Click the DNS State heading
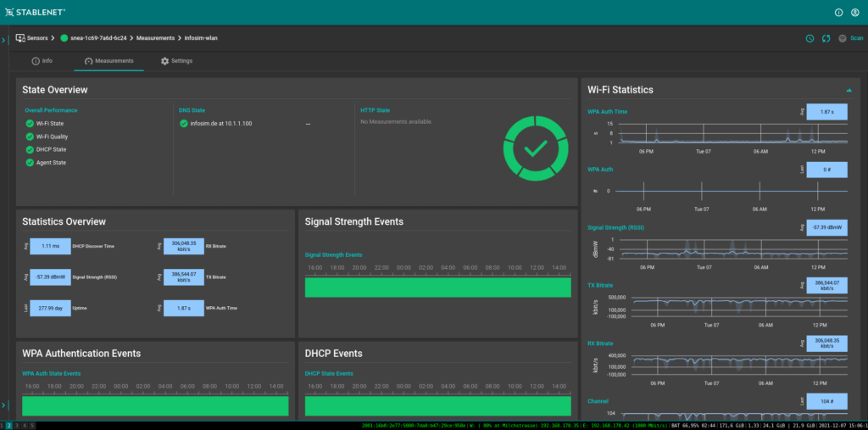The image size is (868, 430). tap(192, 110)
